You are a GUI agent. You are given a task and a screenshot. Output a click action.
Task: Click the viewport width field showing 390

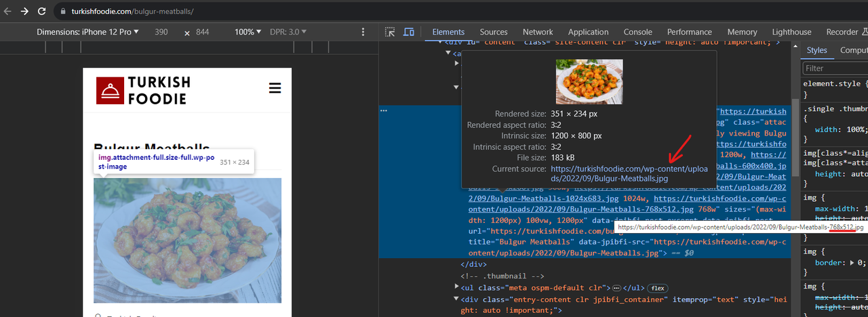(x=161, y=32)
